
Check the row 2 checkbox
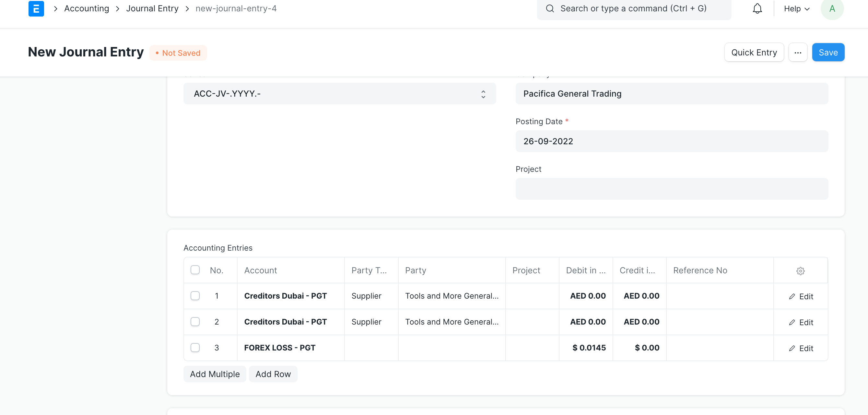(x=195, y=322)
